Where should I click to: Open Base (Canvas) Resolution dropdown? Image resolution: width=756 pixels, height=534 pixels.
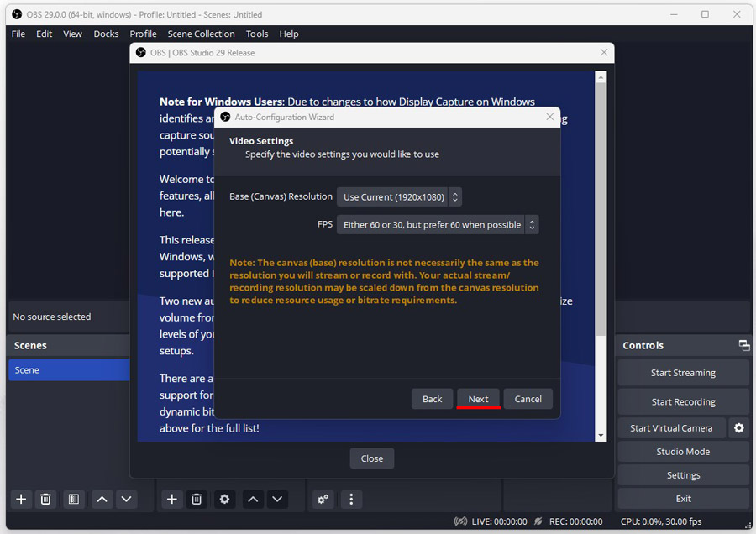(x=399, y=196)
